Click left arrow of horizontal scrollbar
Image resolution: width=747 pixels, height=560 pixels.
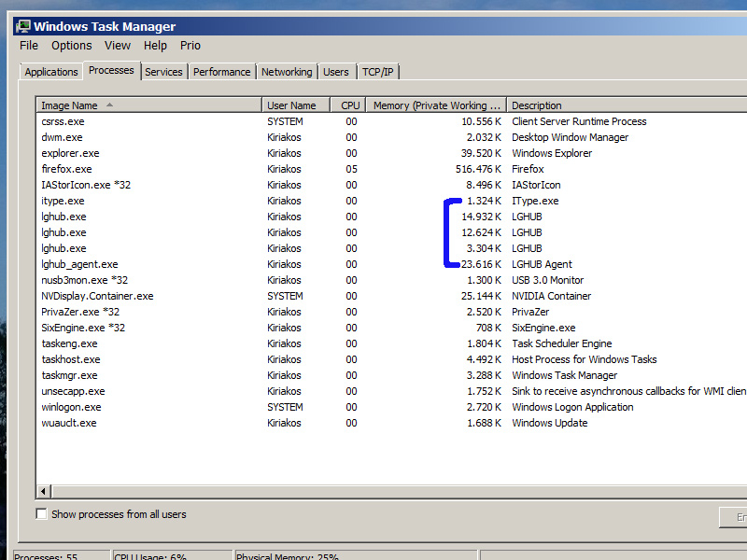[x=43, y=491]
